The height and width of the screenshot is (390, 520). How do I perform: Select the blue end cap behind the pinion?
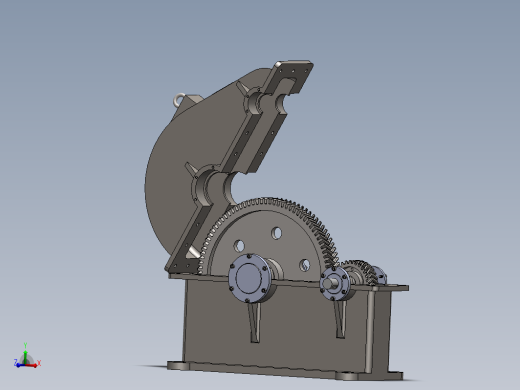[x=380, y=275]
